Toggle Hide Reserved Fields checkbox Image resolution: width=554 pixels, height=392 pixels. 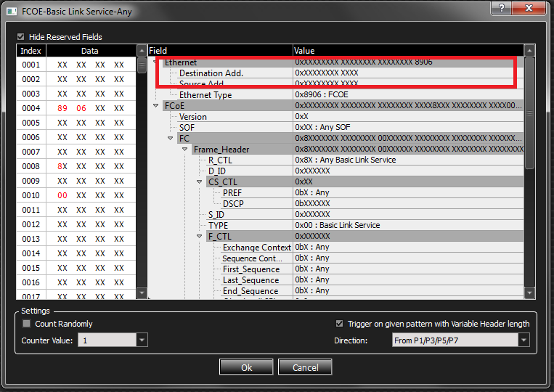[20, 37]
